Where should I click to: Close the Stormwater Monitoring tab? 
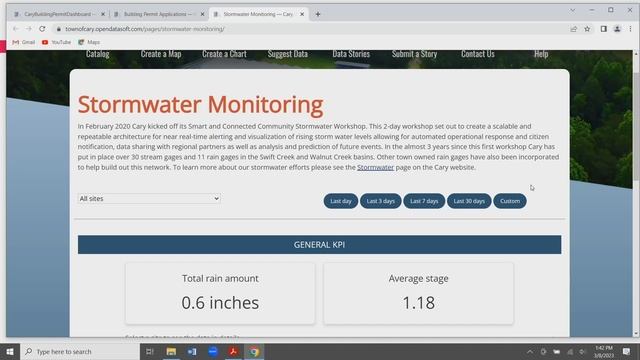click(302, 14)
